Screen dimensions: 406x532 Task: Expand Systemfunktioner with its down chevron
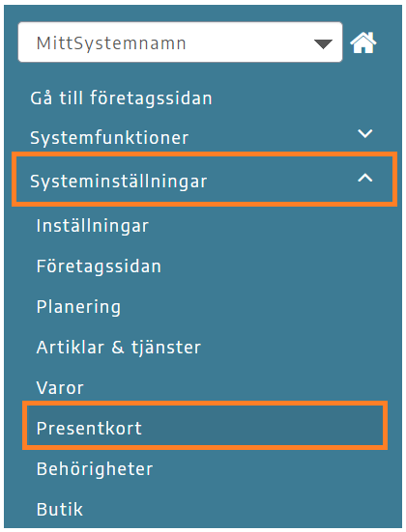coord(365,133)
